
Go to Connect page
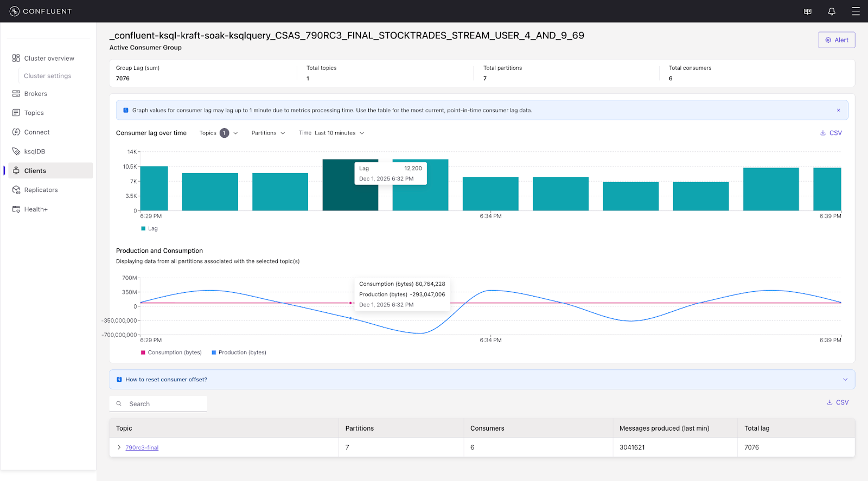(x=37, y=132)
